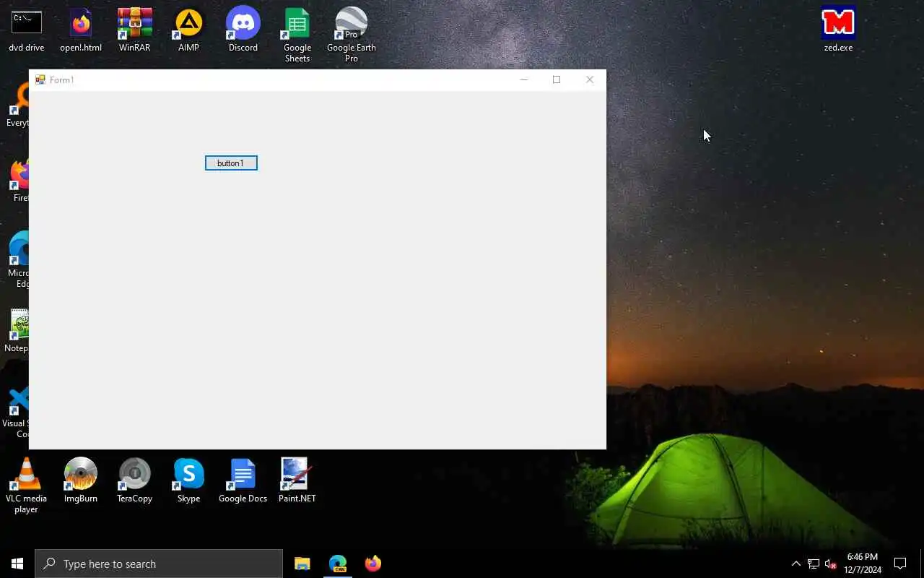Select the open!.html desktop file
The width and height of the screenshot is (924, 578).
81,30
